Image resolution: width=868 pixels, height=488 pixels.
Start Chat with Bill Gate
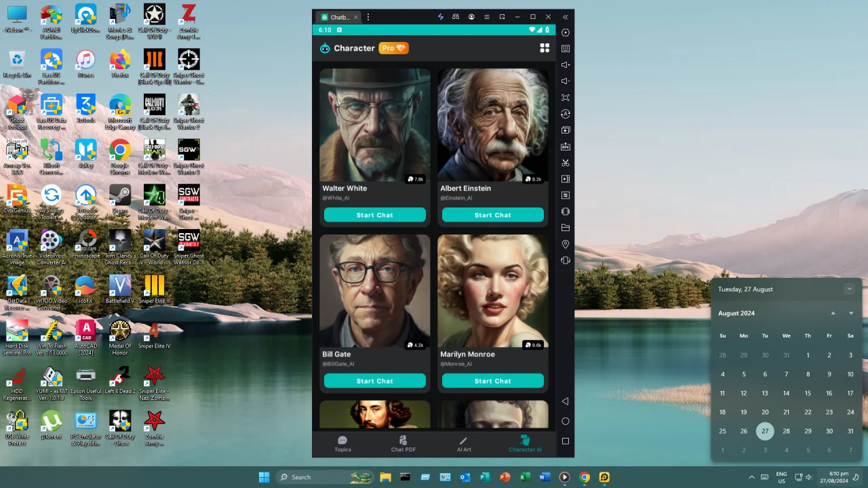[x=375, y=381]
